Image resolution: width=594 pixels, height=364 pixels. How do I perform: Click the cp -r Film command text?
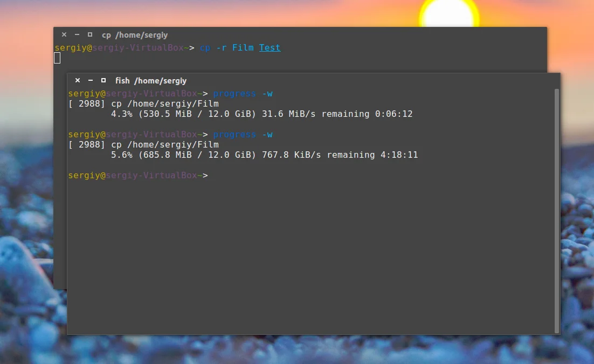pyautogui.click(x=226, y=48)
